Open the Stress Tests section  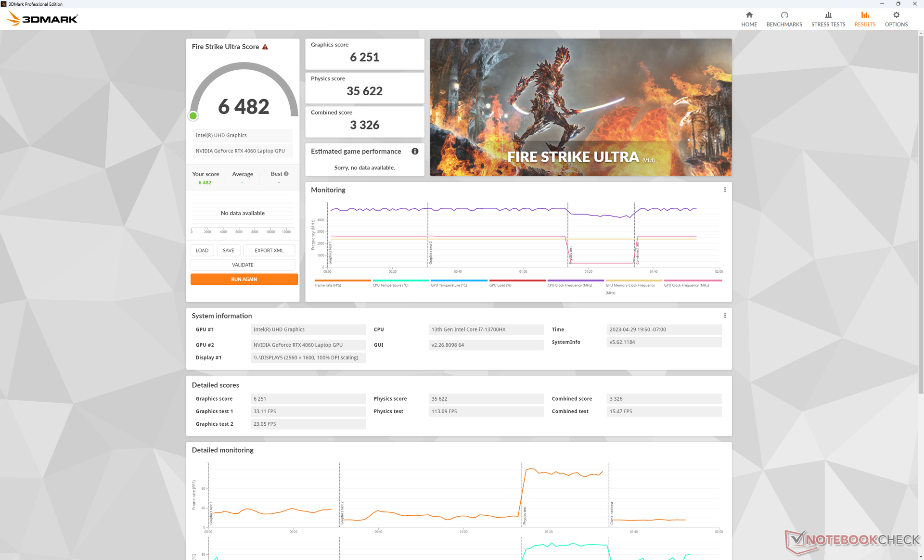tap(828, 19)
